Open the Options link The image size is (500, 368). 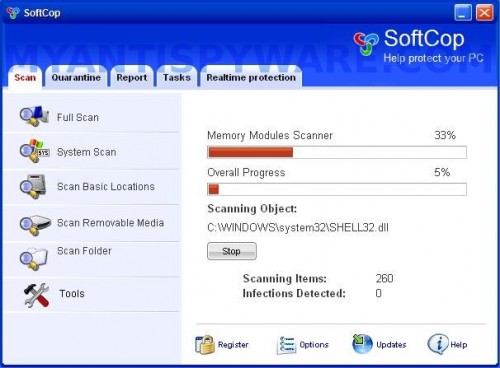coord(314,345)
